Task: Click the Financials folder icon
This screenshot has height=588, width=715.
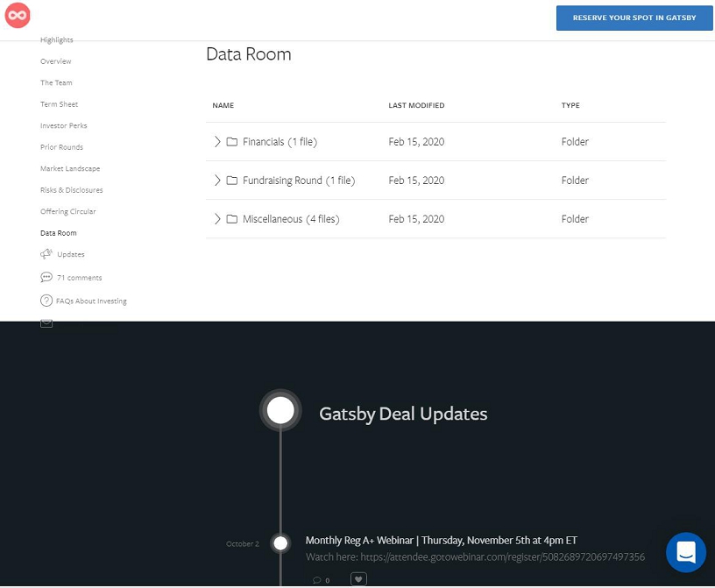Action: 232,142
